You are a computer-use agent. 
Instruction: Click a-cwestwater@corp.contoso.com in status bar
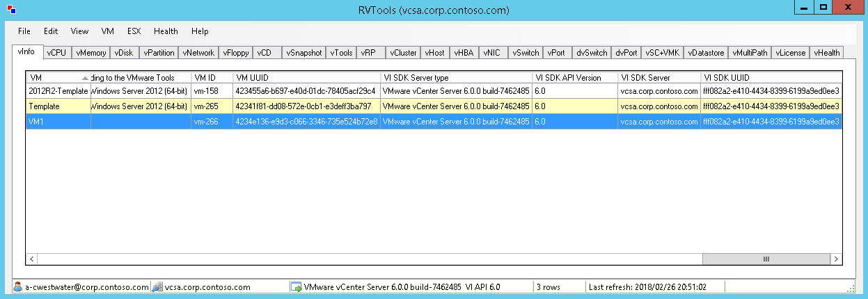pyautogui.click(x=87, y=286)
